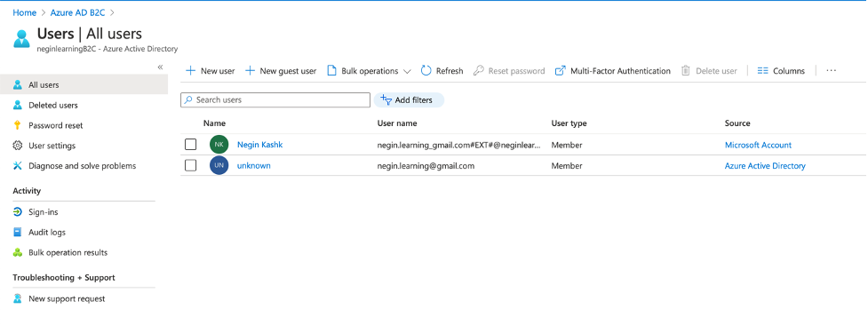Click the Audit logs icon
Image resolution: width=868 pixels, height=325 pixels.
pos(18,233)
